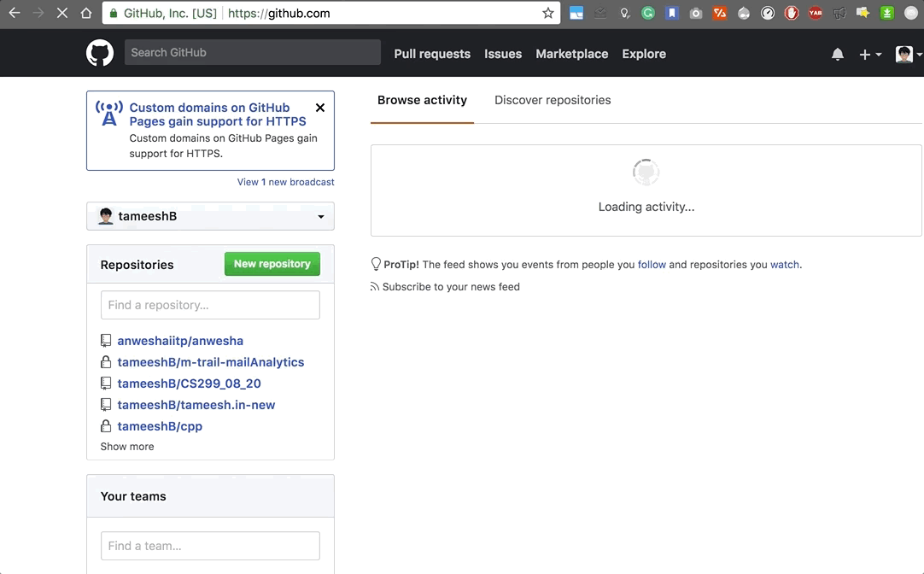Click the blue bookmark extension icon
This screenshot has height=574, width=924.
[672, 13]
